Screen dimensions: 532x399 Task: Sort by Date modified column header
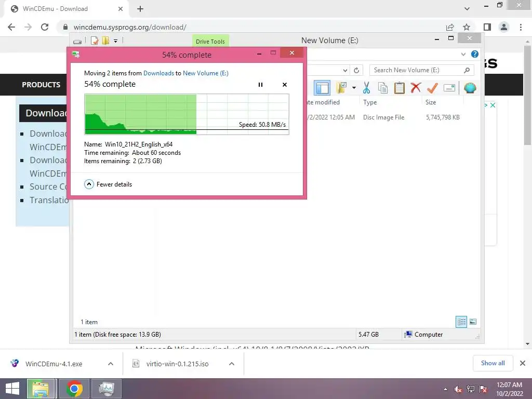(x=322, y=102)
